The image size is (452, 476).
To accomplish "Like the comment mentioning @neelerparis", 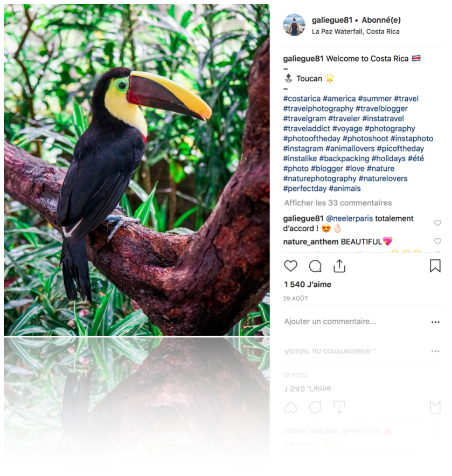I will coord(437,223).
